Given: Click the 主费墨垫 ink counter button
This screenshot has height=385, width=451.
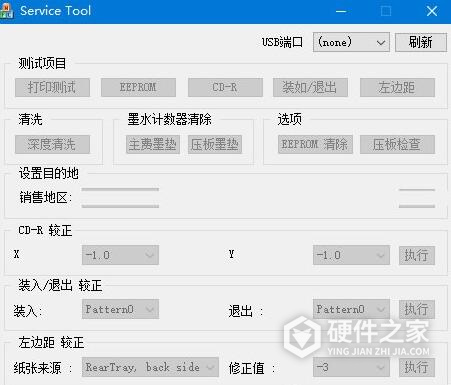Looking at the screenshot, I should tap(153, 144).
